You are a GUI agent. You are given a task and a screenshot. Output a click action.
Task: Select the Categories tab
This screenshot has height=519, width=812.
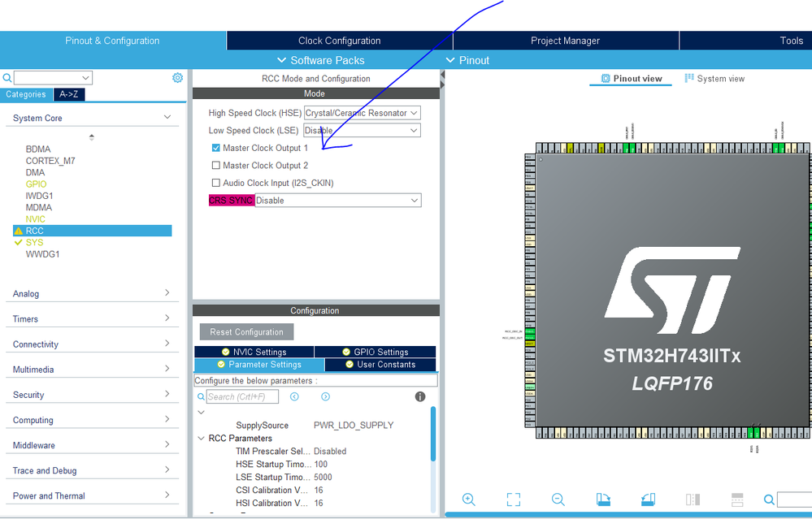tap(26, 94)
